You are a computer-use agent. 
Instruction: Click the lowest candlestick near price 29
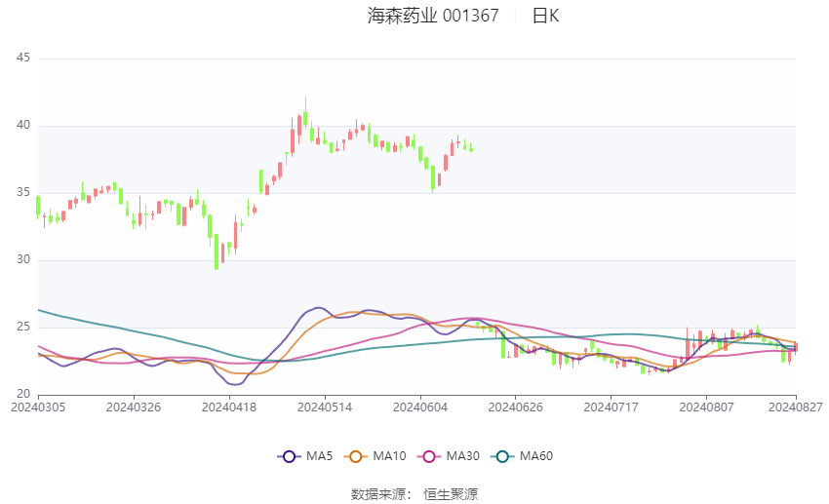pyautogui.click(x=217, y=253)
